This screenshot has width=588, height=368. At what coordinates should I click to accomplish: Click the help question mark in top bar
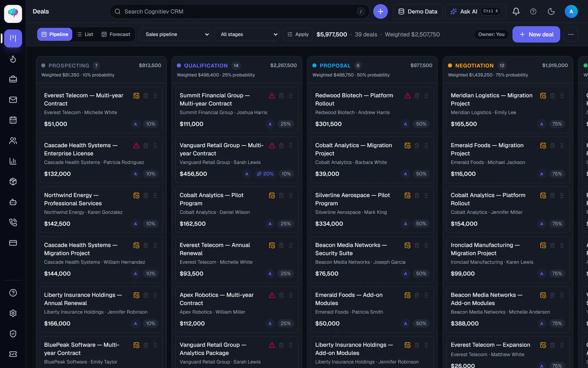click(x=533, y=11)
